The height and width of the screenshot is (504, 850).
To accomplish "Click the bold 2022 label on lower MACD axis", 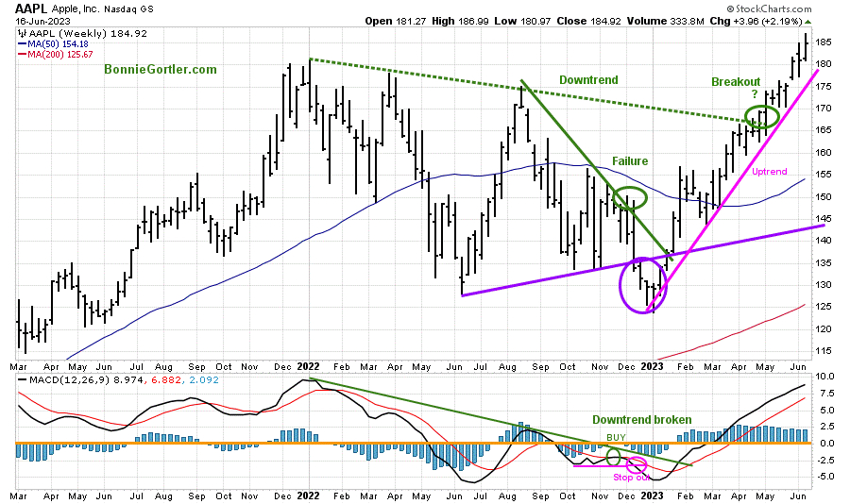I will 309,496.
